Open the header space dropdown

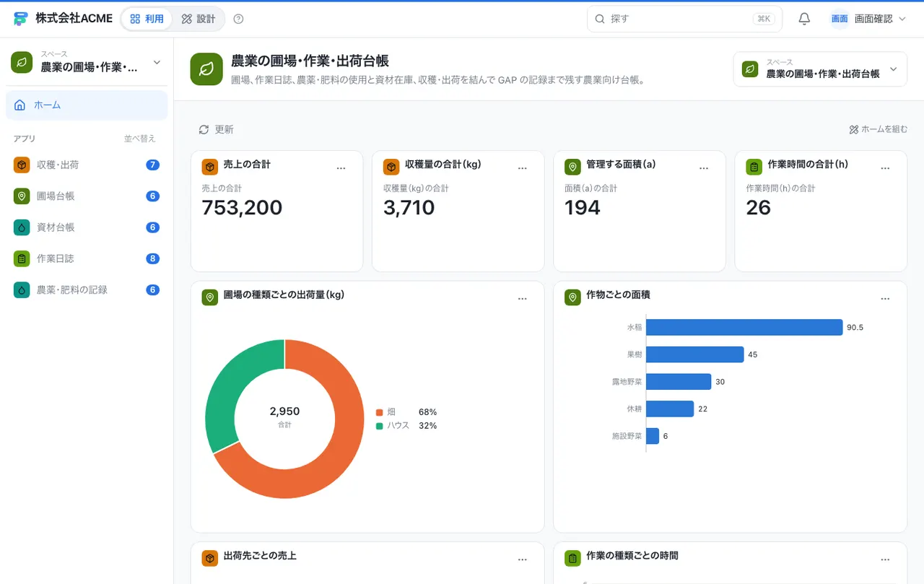[820, 69]
